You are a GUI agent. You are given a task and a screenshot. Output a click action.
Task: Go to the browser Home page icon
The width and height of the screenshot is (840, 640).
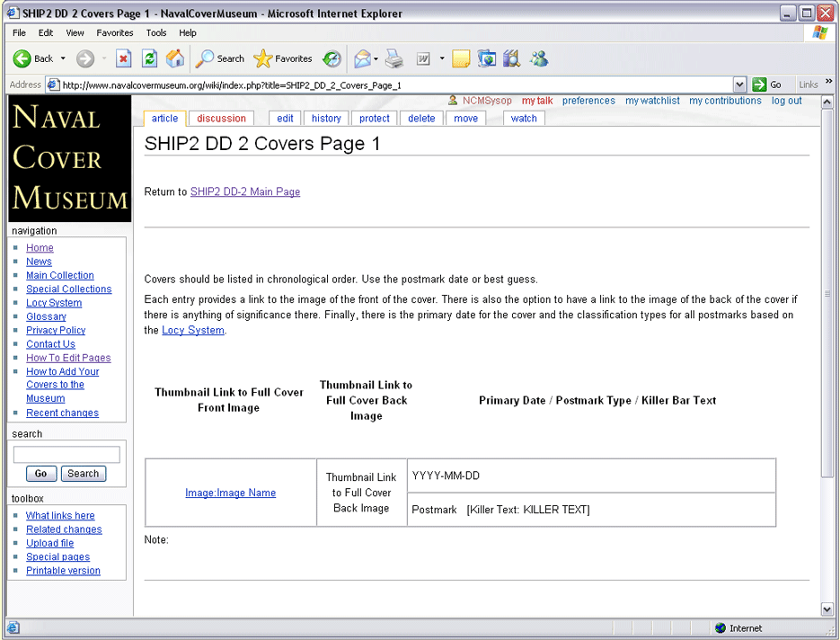coord(175,59)
